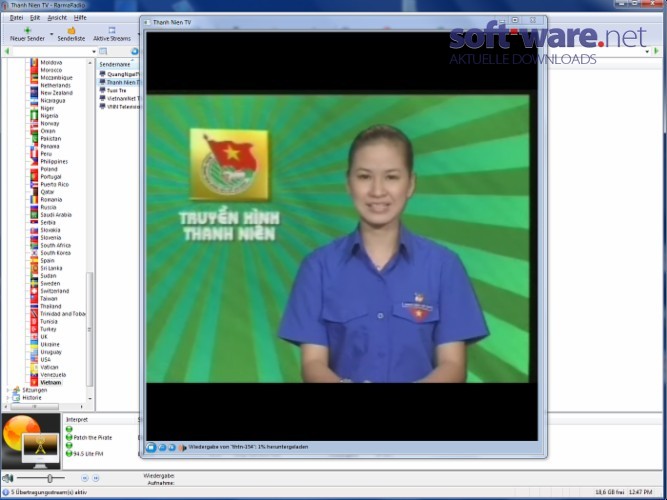The image size is (667, 500).
Task: Select Spain in the country tree
Action: (x=47, y=260)
